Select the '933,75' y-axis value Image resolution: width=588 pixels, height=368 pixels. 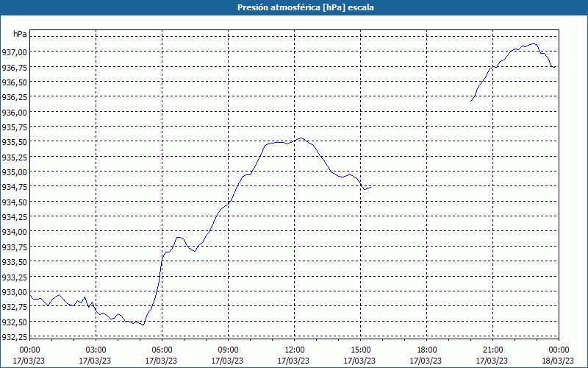coord(14,247)
